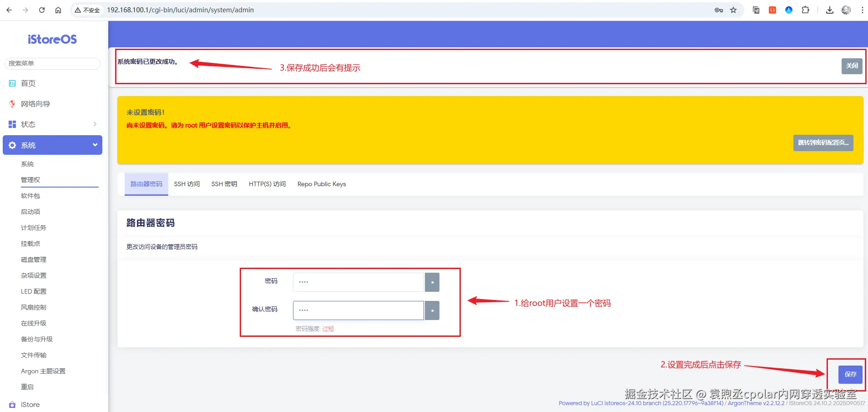This screenshot has height=412, width=868.
Task: Select the 管理权 submenu item
Action: click(30, 180)
